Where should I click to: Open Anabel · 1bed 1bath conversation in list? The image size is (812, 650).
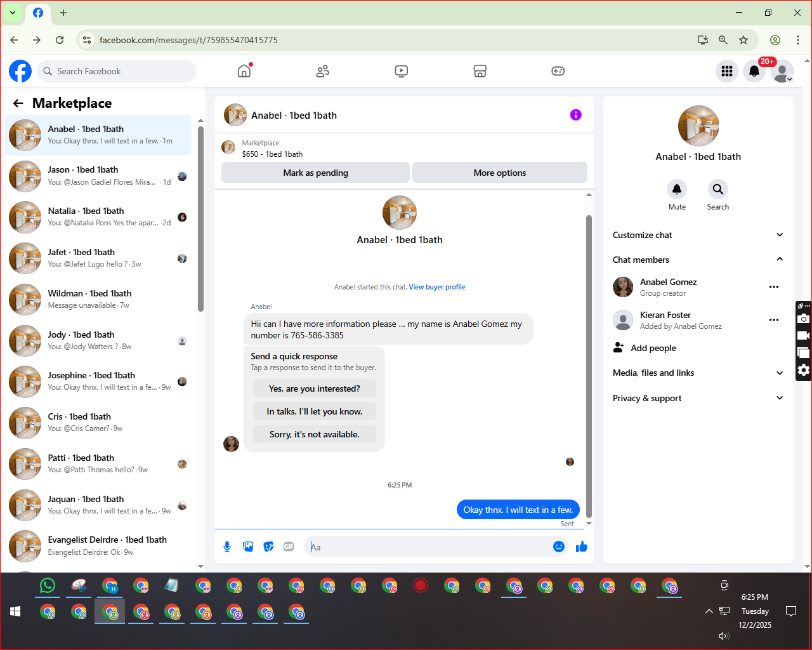[x=98, y=135]
